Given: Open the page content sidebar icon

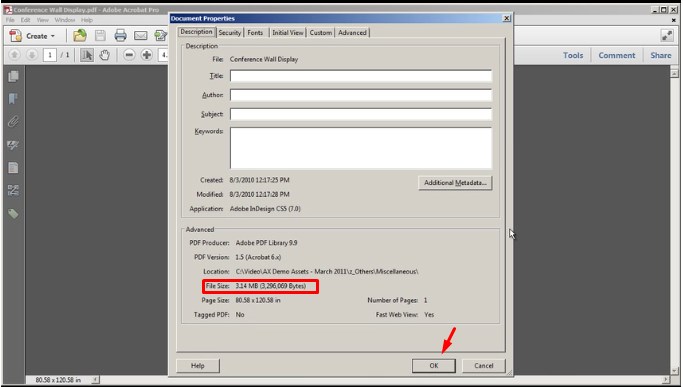Looking at the screenshot, I should tap(13, 167).
